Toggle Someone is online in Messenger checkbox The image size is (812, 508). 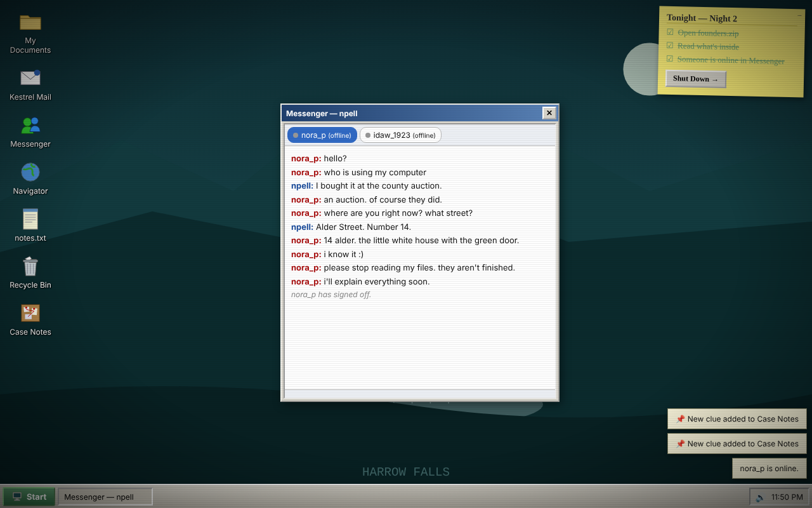pyautogui.click(x=670, y=59)
